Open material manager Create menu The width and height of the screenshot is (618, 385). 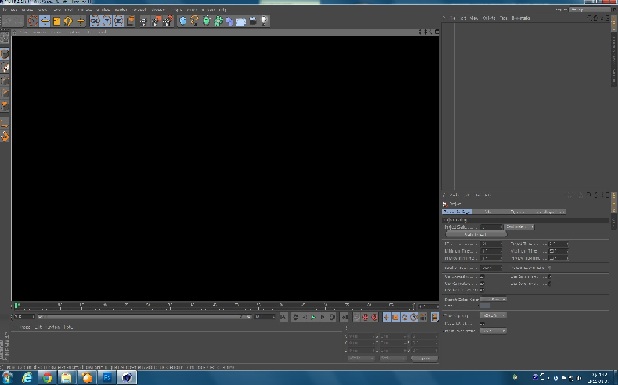point(25,327)
